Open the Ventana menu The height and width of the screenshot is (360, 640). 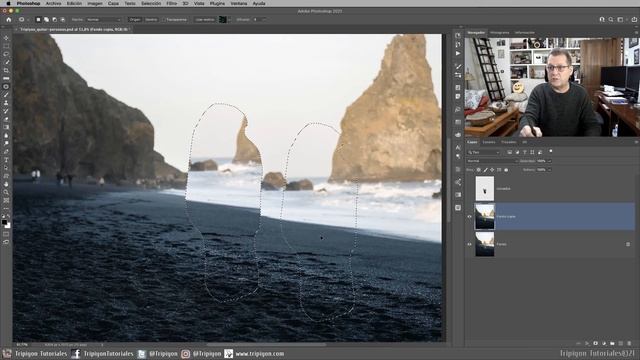[239, 3]
